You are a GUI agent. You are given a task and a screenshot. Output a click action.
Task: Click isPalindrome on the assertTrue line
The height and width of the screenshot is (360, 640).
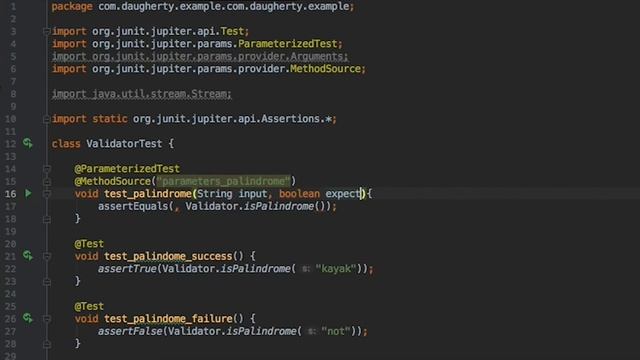point(256,269)
